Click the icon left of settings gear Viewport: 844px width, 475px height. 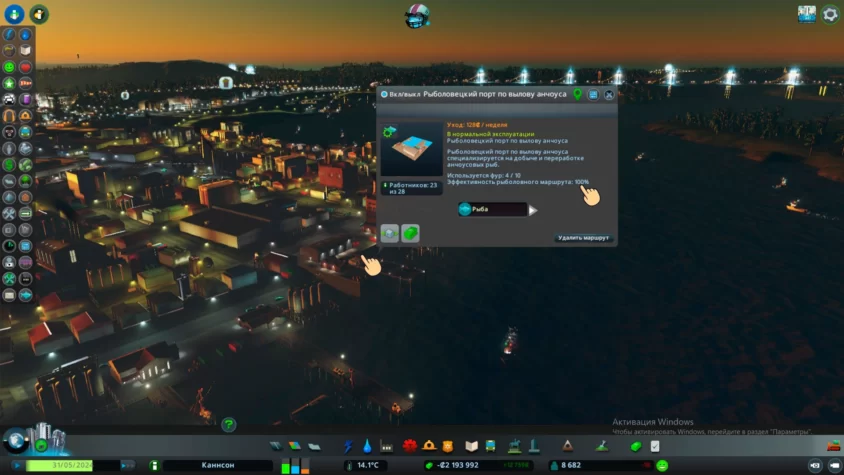(x=806, y=15)
